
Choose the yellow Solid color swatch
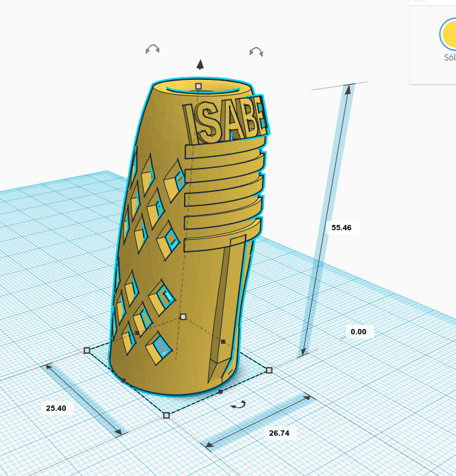pos(449,34)
